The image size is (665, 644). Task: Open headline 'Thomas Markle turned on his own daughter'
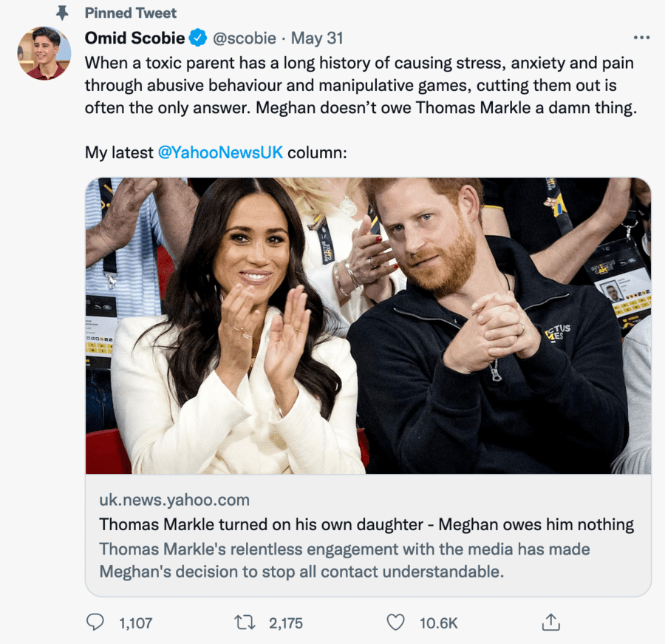(366, 525)
